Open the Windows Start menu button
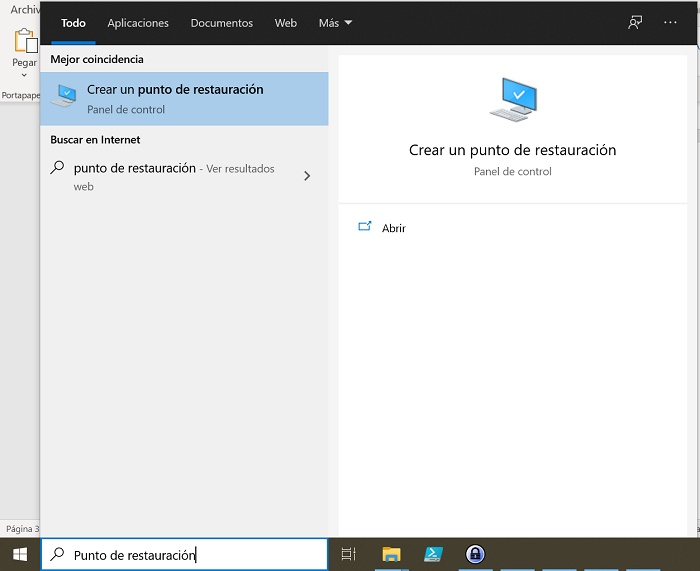 pos(19,554)
